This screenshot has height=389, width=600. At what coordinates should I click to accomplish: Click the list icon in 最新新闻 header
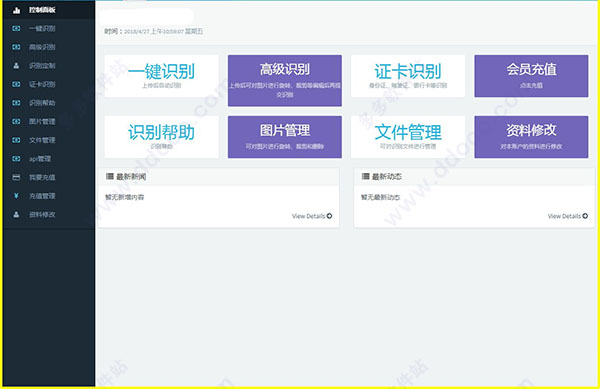coord(110,176)
